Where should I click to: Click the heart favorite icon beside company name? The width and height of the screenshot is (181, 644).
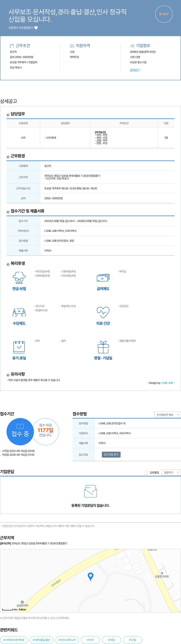[x=36, y=28]
